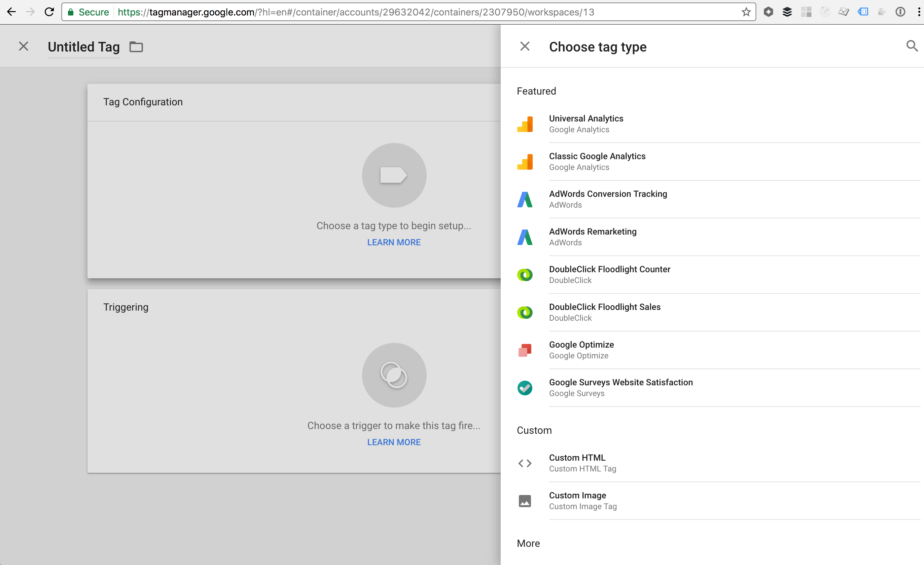Click the stacked layers extension icon
The image size is (924, 565).
787,12
